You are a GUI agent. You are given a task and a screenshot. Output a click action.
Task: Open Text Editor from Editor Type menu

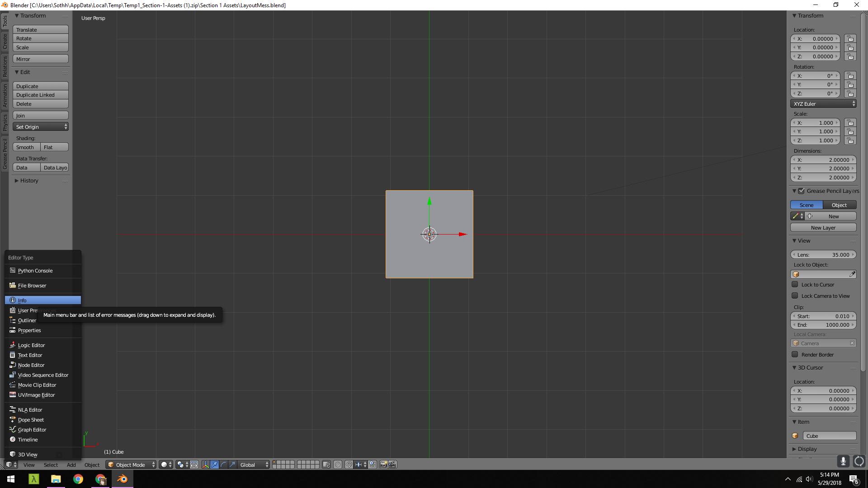[43, 355]
